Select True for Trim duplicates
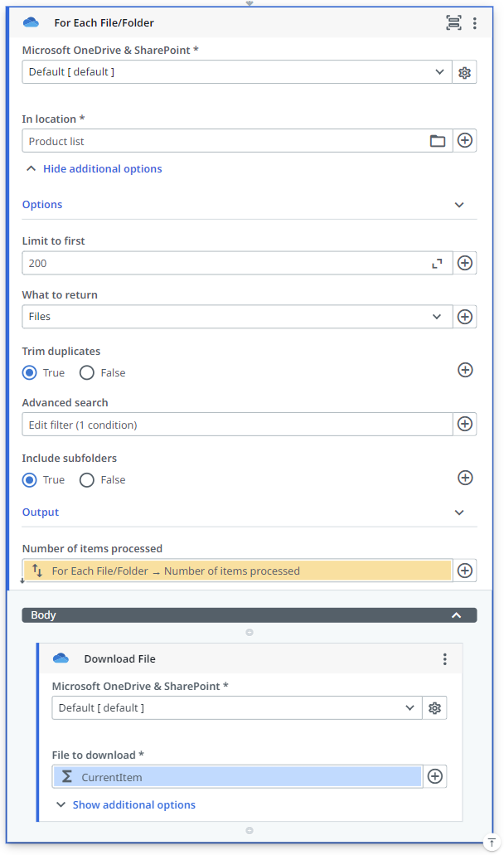The image size is (504, 855). (30, 373)
